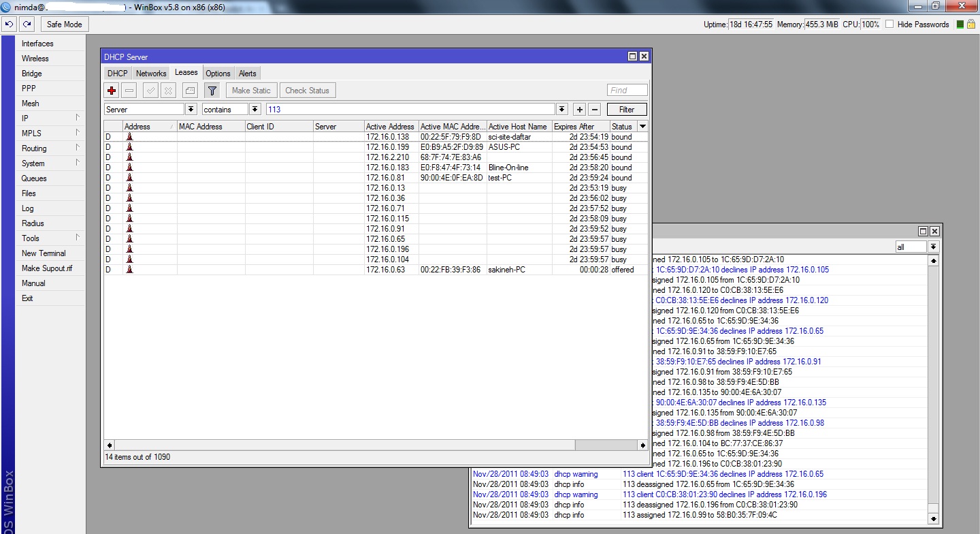Screen dimensions: 980x534
Task: Click the Disable X icon in DHCP toolbar
Action: point(168,91)
